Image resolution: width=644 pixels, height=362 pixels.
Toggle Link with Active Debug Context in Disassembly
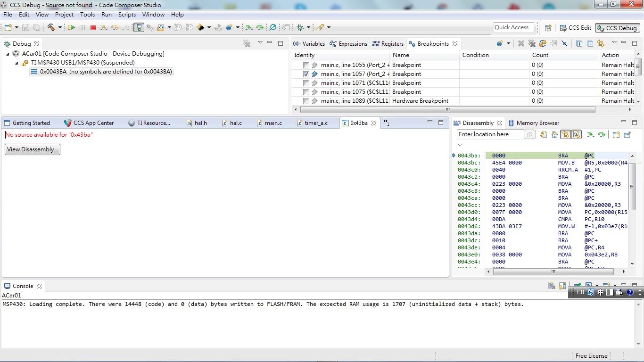coord(565,134)
